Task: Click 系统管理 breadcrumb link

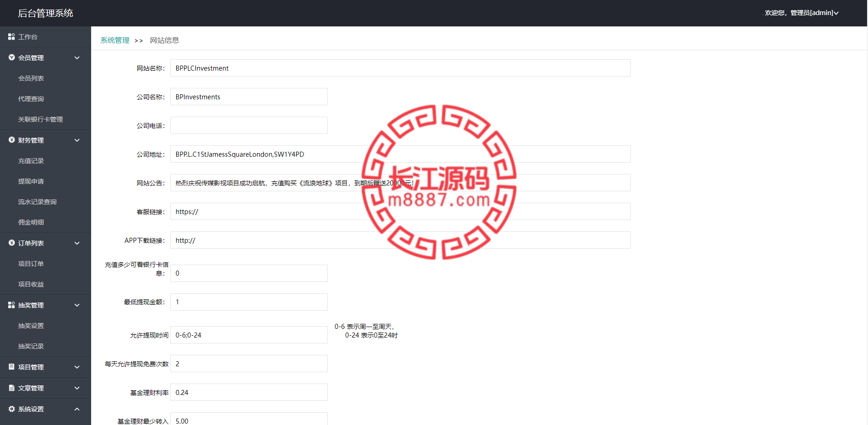Action: 115,40
